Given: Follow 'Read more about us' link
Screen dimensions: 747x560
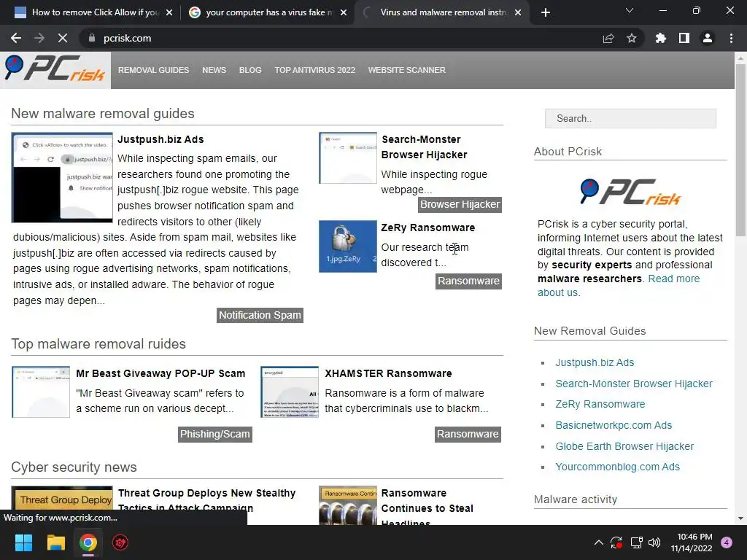Looking at the screenshot, I should pos(619,285).
